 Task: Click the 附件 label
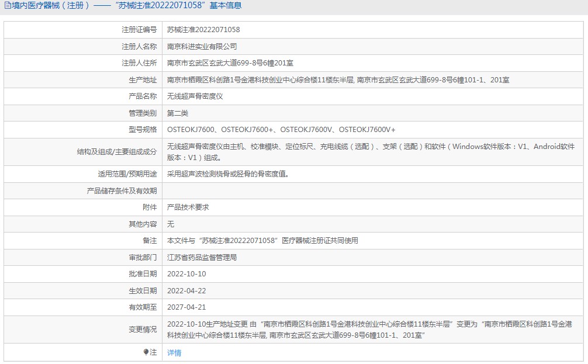click(x=150, y=207)
